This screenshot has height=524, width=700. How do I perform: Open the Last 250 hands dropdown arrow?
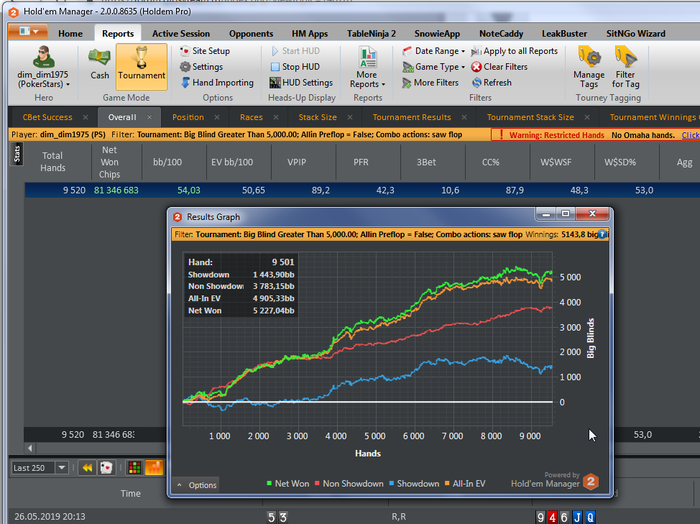click(x=62, y=468)
